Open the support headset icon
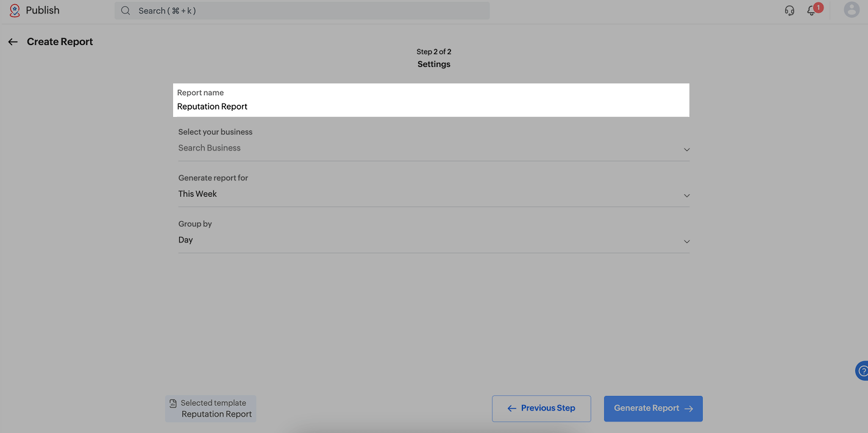Image resolution: width=868 pixels, height=433 pixels. 789,10
